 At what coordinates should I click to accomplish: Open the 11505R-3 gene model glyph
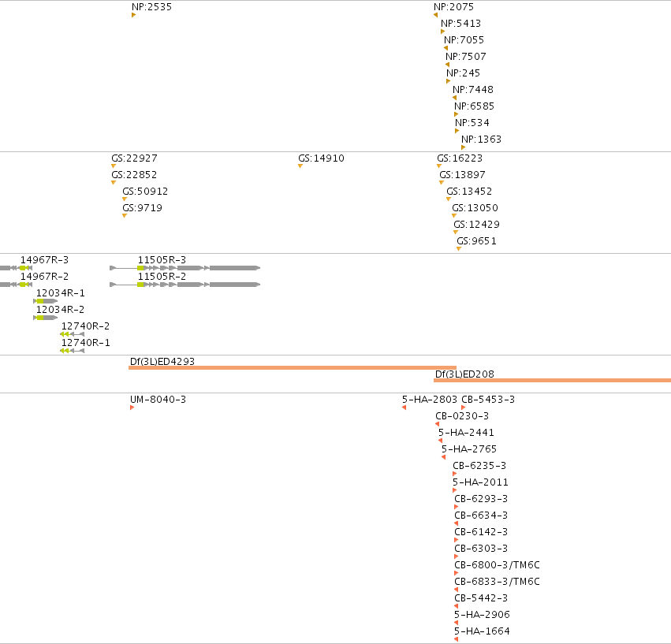point(185,268)
